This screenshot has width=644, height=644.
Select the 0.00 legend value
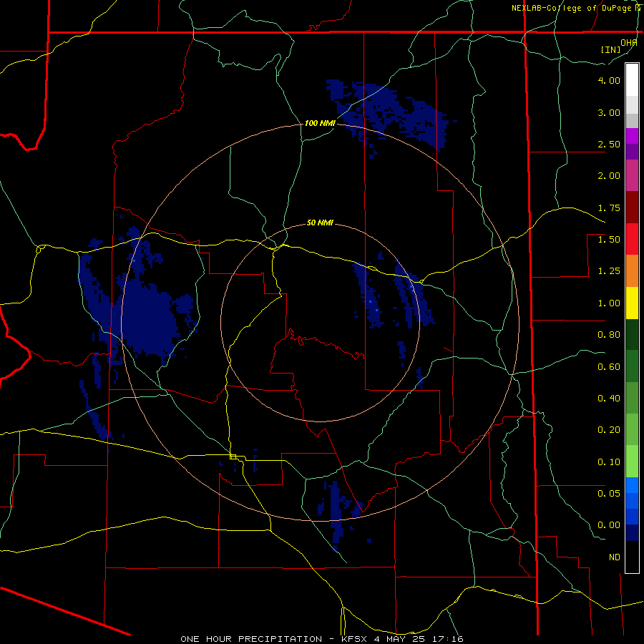[609, 525]
